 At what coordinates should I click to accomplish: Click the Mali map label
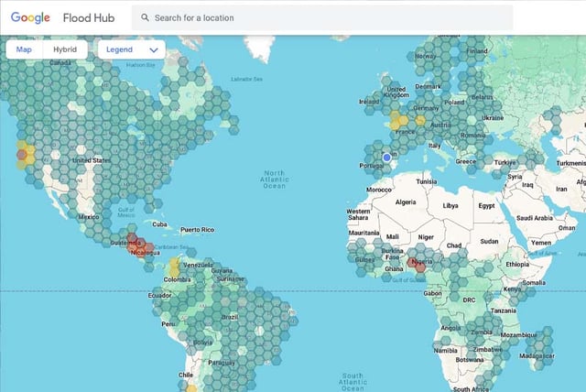(393, 236)
